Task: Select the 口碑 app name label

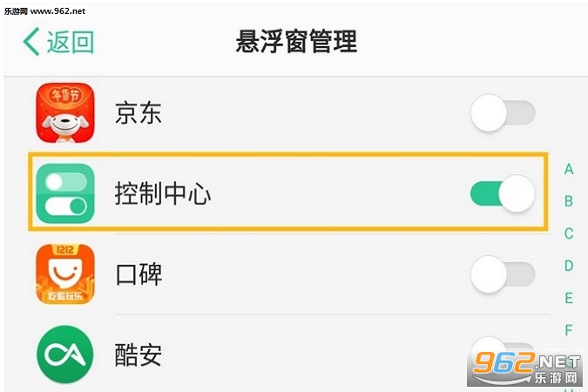Action: click(x=139, y=274)
